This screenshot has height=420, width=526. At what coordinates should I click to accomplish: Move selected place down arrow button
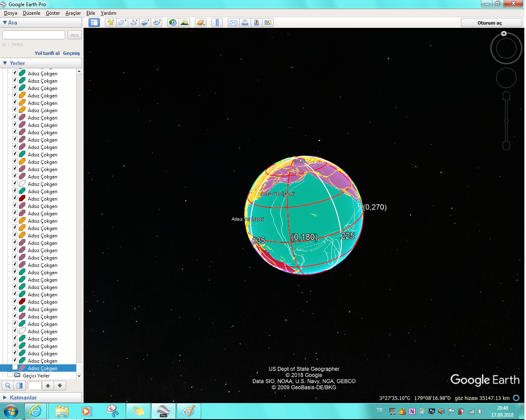[60, 386]
